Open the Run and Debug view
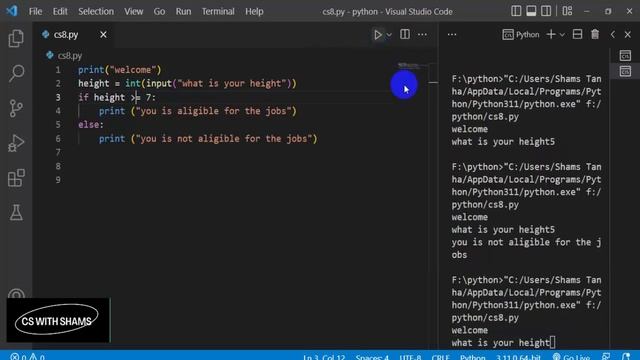This screenshot has height=360, width=640. pos(16,143)
